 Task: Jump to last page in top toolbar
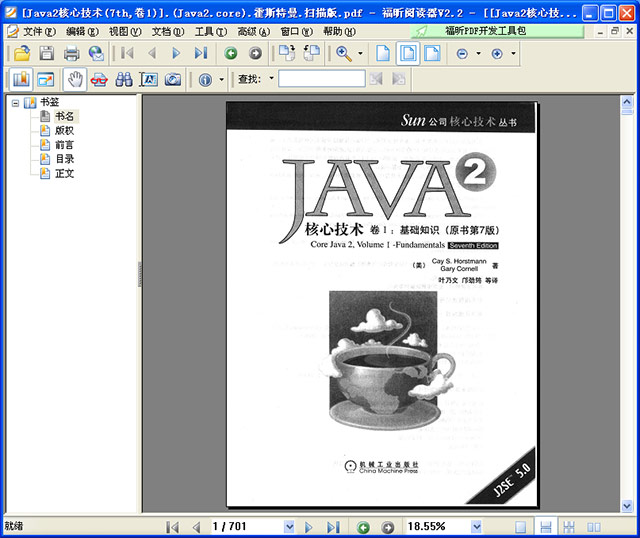201,53
